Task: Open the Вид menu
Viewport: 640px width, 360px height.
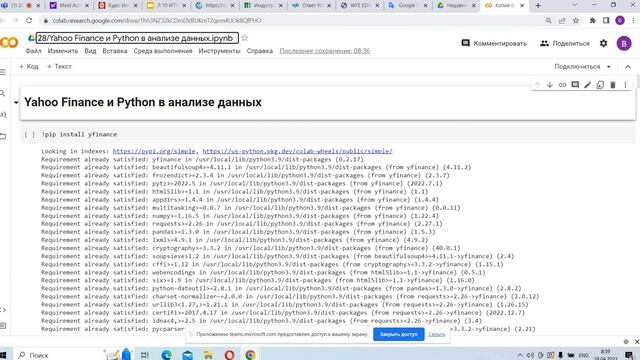Action: pos(90,51)
